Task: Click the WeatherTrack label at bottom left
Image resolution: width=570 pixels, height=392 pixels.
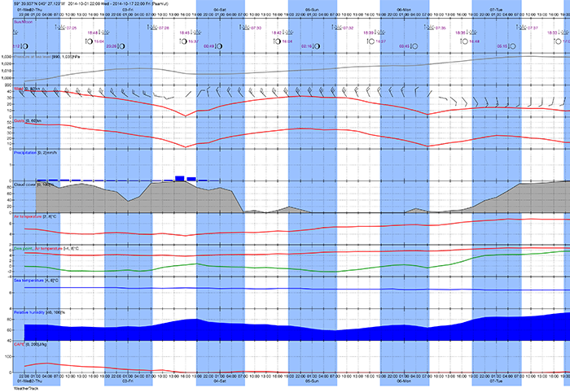Action: [x=13, y=388]
